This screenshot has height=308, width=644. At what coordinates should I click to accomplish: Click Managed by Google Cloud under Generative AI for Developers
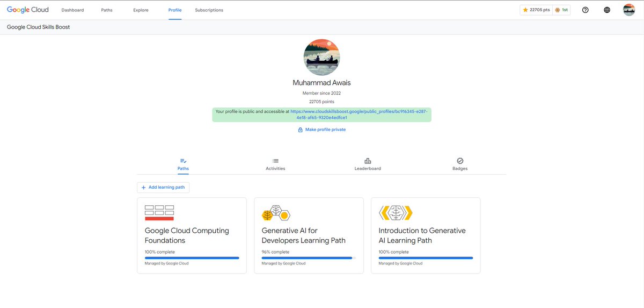click(283, 263)
